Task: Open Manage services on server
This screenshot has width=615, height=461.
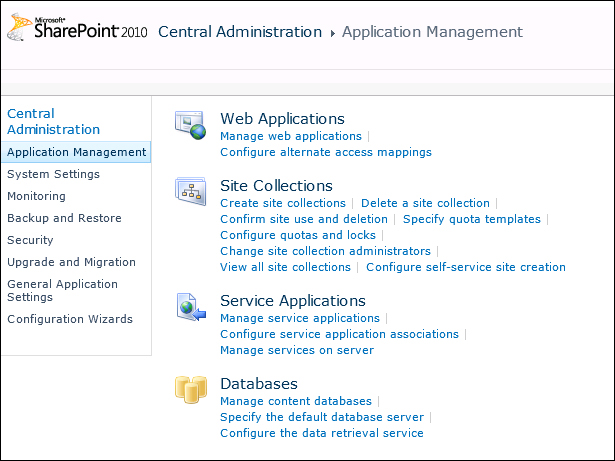Action: point(297,350)
